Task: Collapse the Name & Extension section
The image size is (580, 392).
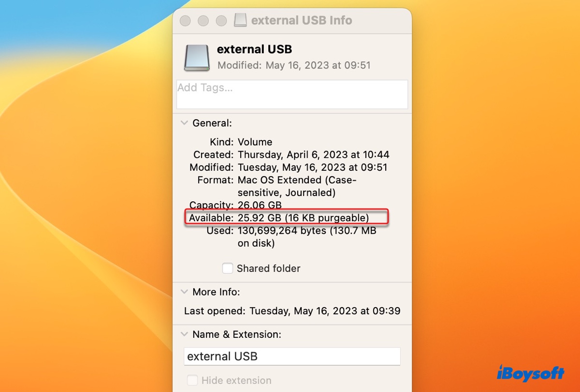Action: click(x=184, y=334)
